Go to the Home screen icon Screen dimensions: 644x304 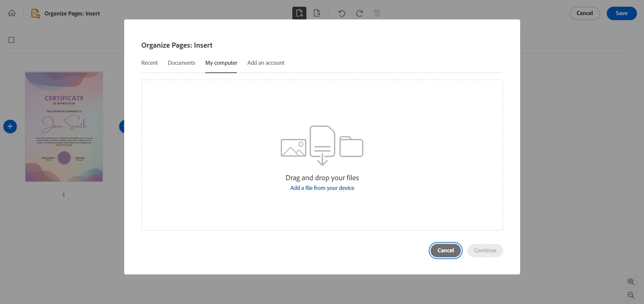12,13
